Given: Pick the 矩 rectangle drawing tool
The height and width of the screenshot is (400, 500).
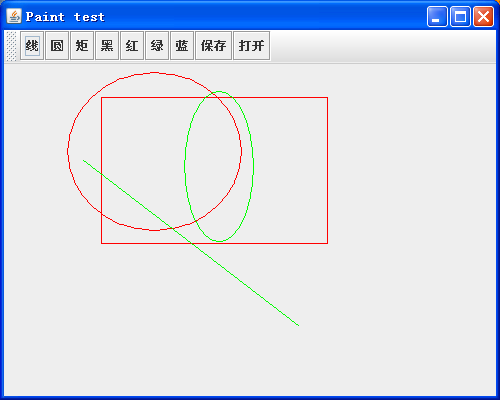Looking at the screenshot, I should click(82, 46).
